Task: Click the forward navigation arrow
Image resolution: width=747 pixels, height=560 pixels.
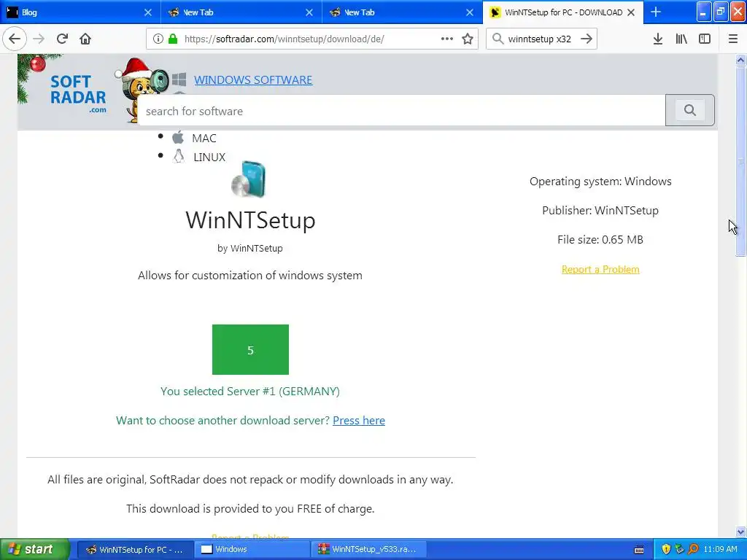Action: coord(39,39)
